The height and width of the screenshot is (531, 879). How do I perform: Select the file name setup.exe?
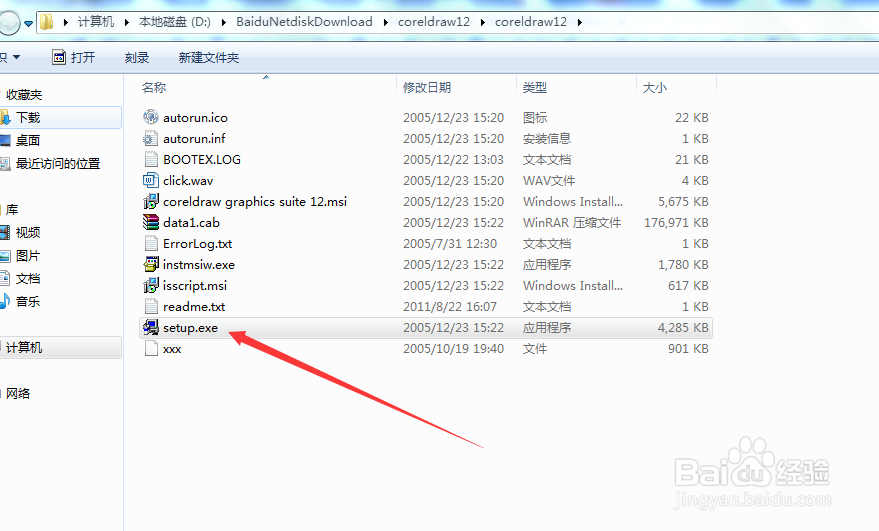click(190, 328)
